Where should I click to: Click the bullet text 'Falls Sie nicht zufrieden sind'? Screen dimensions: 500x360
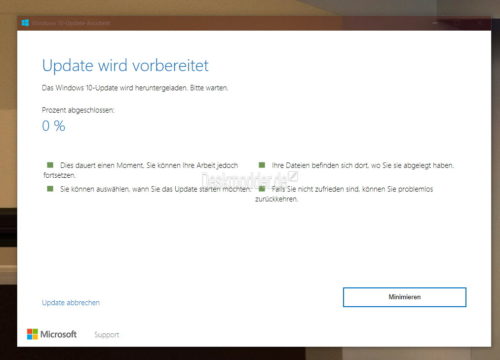[316, 189]
